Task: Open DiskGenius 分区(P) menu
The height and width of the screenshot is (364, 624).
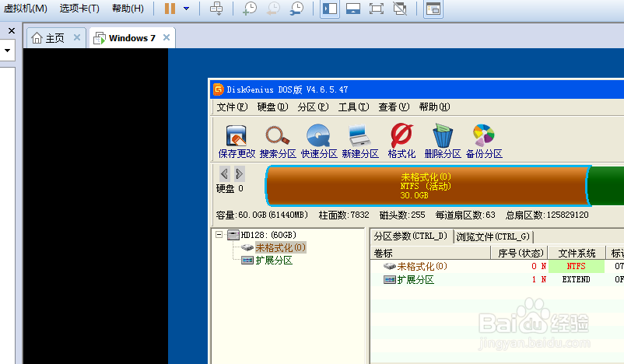Action: [314, 107]
